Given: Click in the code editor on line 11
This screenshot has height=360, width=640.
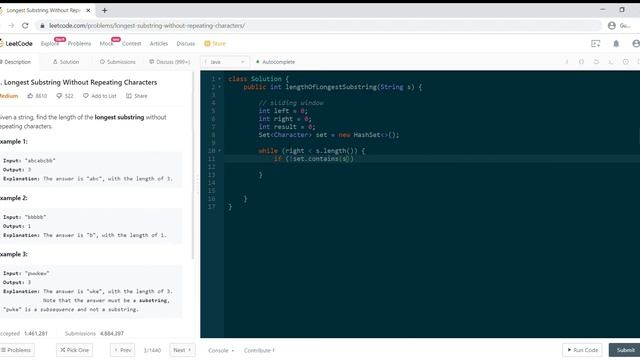Looking at the screenshot, I should 431,159.
